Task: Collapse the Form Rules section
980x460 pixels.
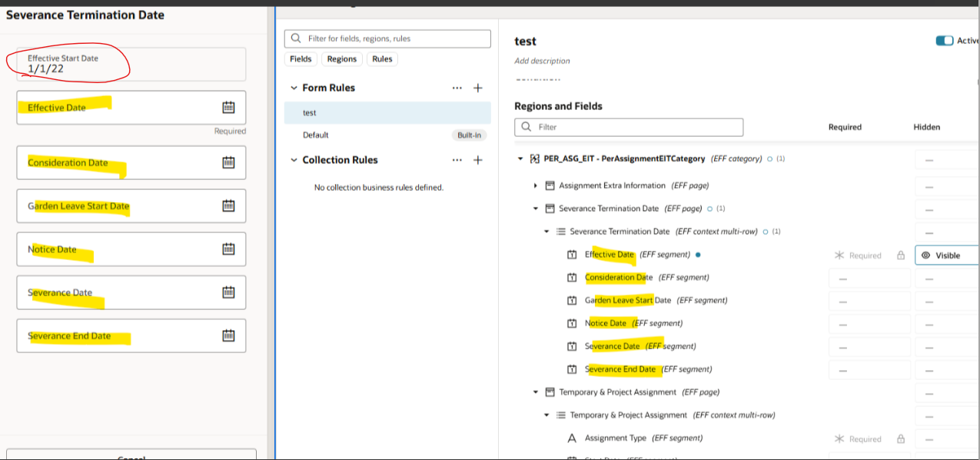Action: pyautogui.click(x=294, y=88)
